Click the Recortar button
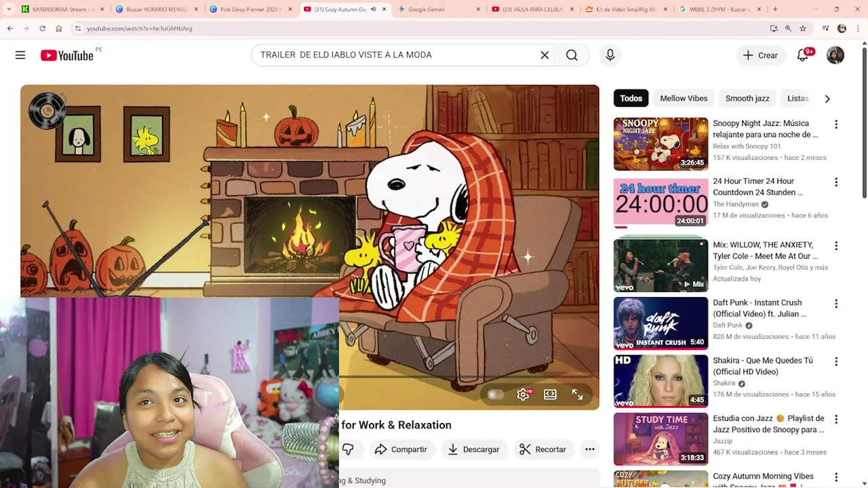 coord(542,449)
